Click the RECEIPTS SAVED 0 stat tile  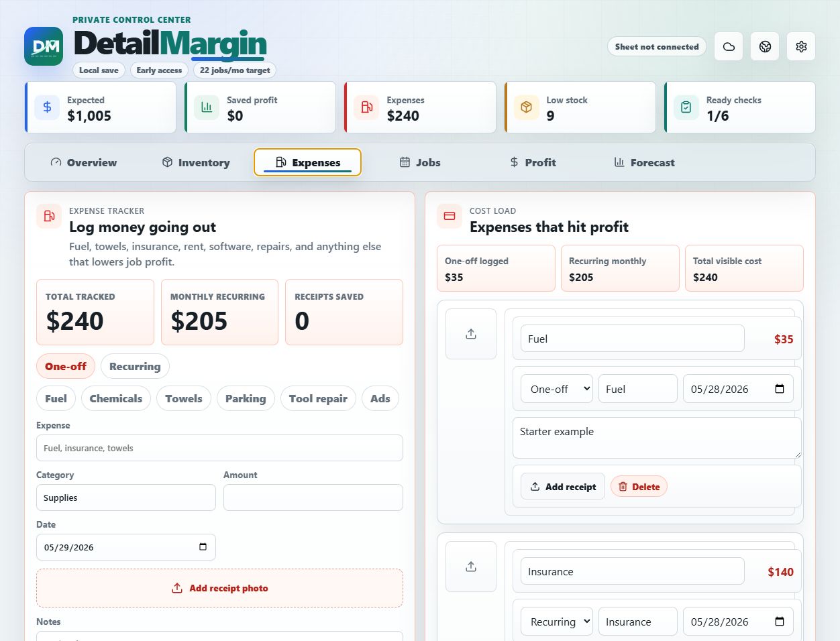click(344, 312)
